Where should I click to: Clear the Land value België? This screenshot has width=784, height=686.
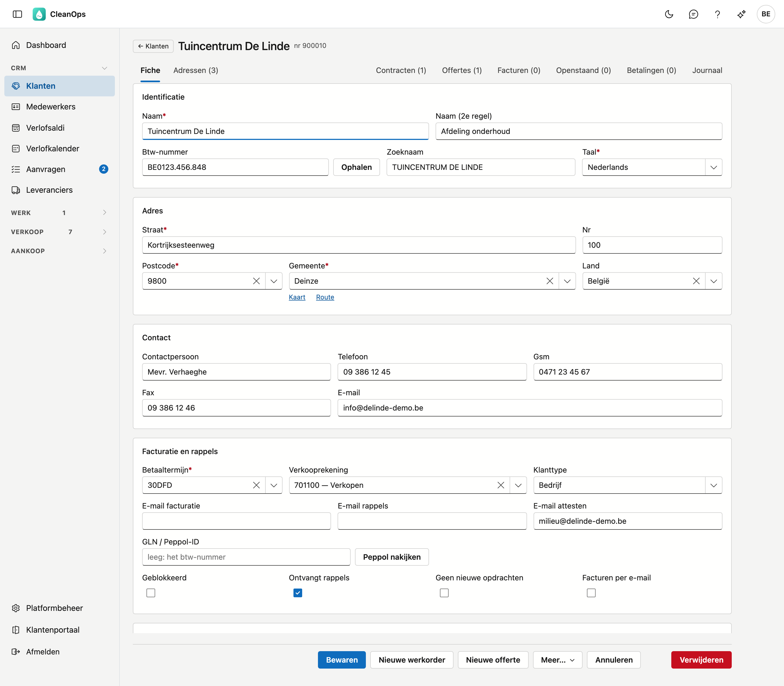pos(696,281)
